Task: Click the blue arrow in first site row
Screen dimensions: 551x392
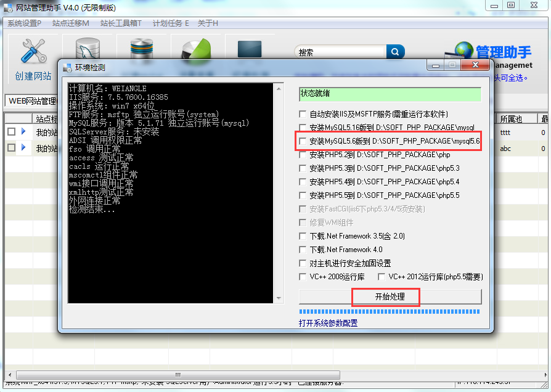Action: point(23,132)
